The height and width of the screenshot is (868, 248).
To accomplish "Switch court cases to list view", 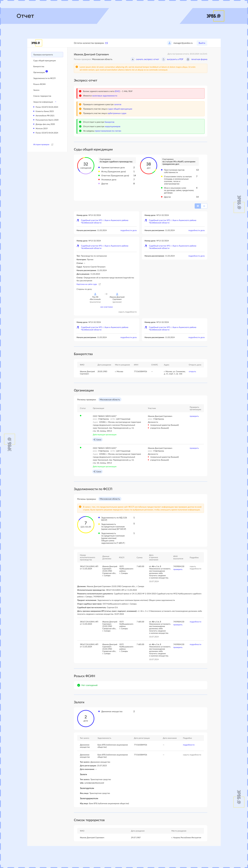I will 204,206.
